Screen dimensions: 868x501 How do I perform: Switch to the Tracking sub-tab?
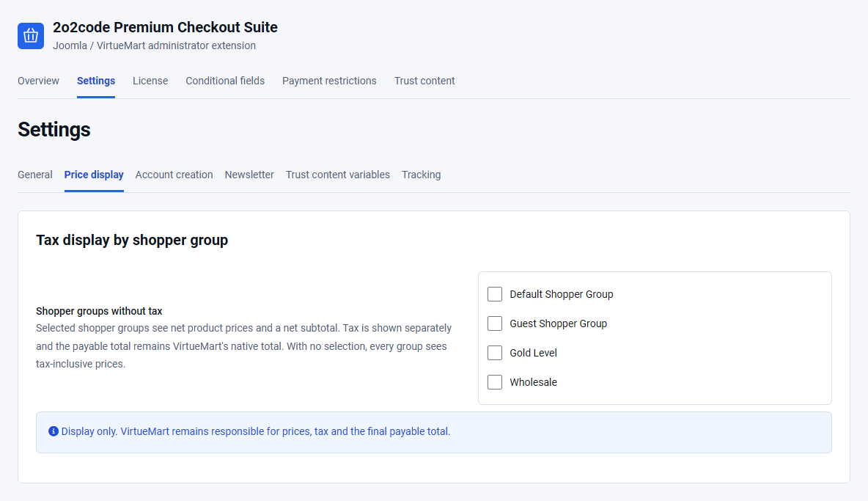[422, 175]
